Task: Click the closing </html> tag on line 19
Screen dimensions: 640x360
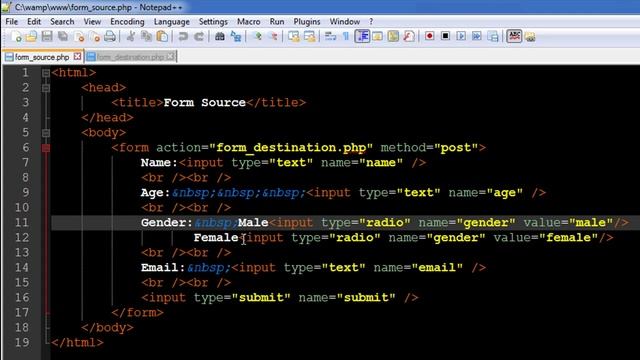Action: click(78, 342)
